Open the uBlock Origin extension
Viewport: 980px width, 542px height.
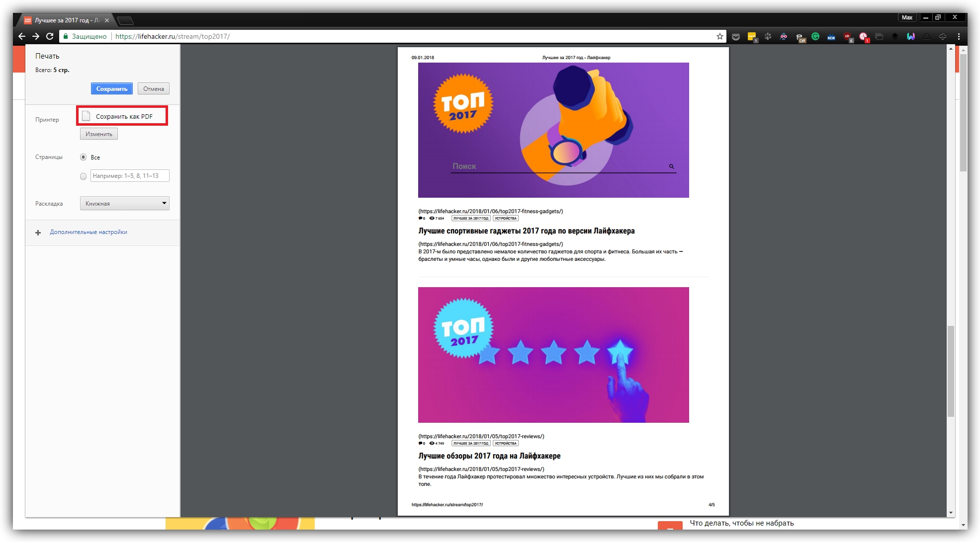[x=847, y=36]
